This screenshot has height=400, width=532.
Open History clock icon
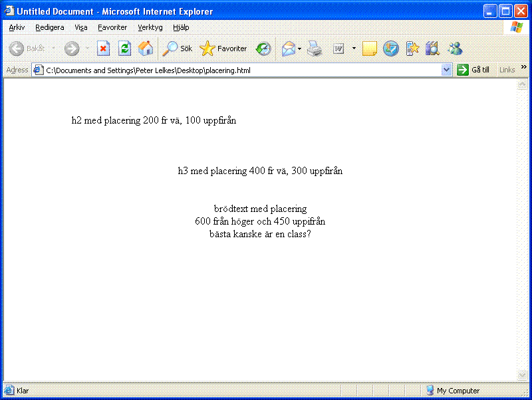(x=263, y=49)
